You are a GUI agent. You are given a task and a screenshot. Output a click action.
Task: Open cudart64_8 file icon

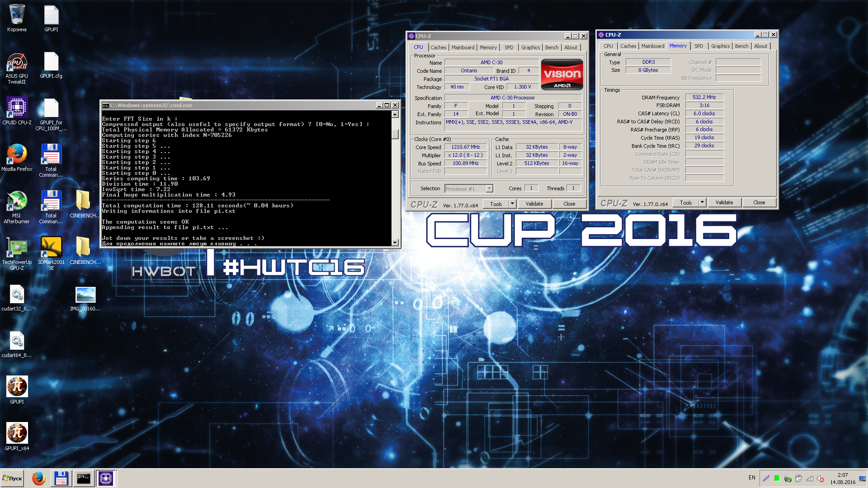[17, 344]
